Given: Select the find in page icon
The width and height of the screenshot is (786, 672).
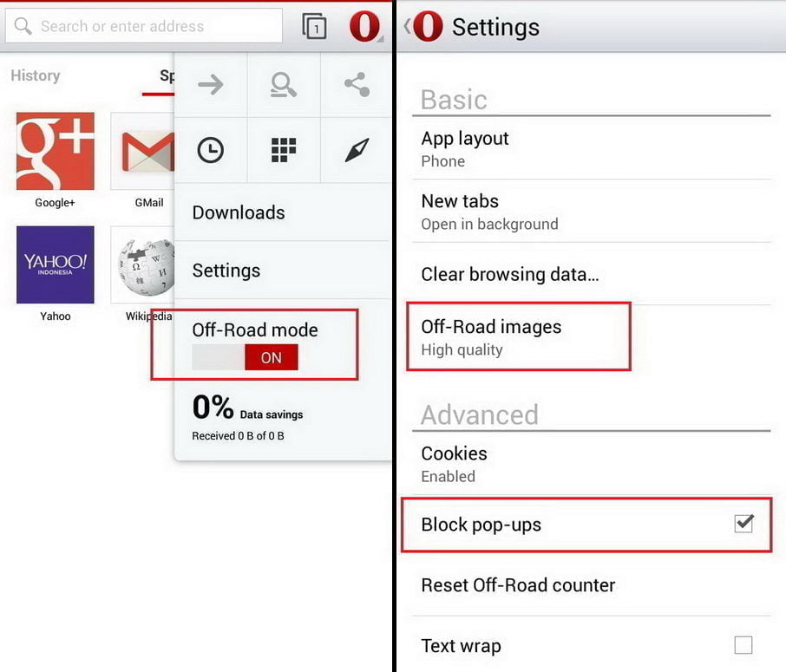Looking at the screenshot, I should tap(283, 85).
